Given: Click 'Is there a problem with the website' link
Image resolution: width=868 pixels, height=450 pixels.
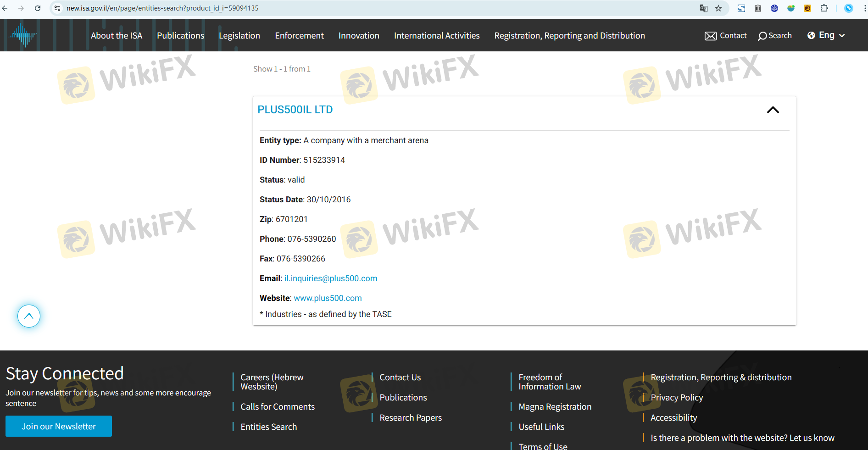Looking at the screenshot, I should [742, 438].
